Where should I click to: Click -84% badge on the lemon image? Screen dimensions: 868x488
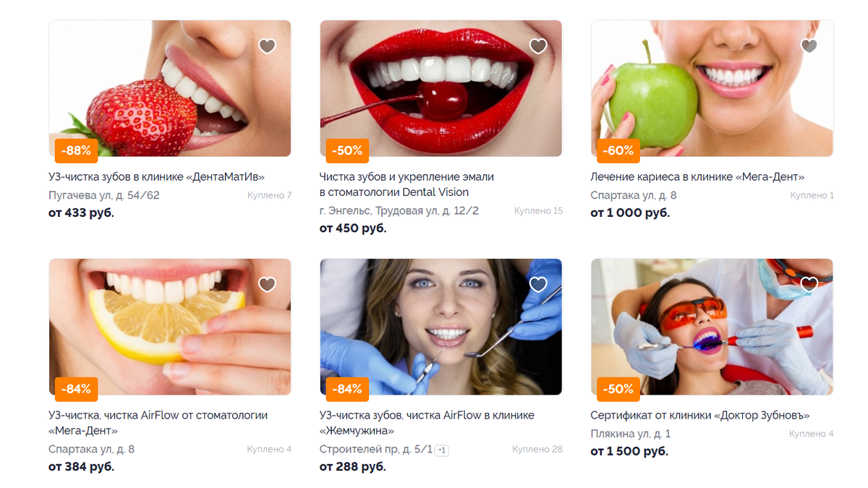pyautogui.click(x=76, y=389)
